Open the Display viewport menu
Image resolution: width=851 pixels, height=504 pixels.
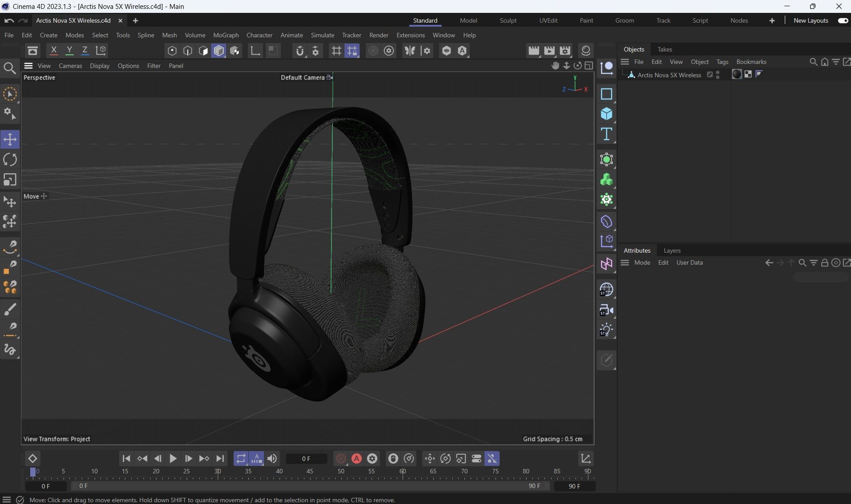pos(100,66)
